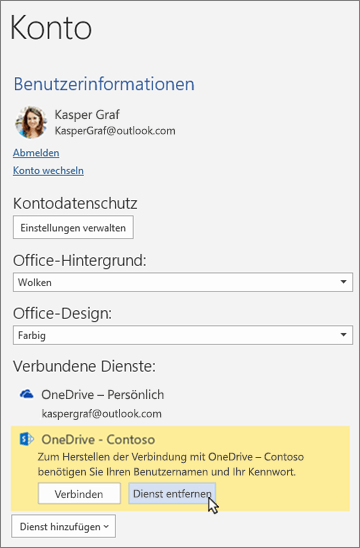
Task: Remove the service with Dienst entfernen
Action: 172,493
